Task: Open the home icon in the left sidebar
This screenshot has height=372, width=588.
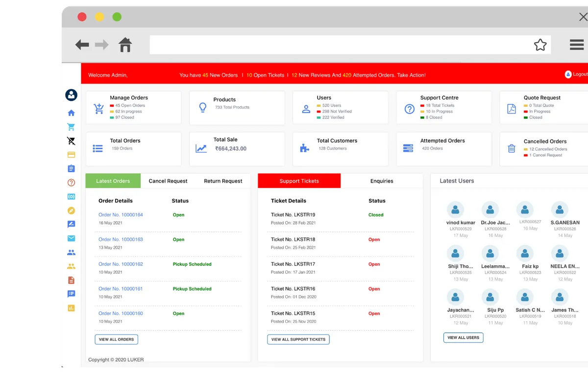Action: 71,113
